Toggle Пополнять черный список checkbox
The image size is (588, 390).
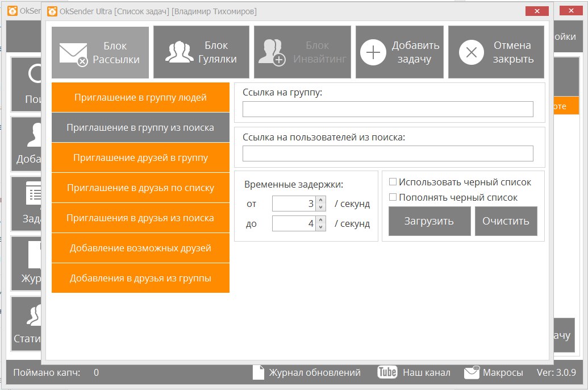pos(393,197)
